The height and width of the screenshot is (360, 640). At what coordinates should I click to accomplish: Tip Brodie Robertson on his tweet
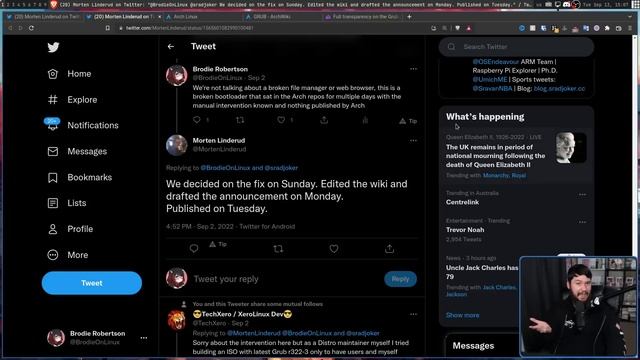pyautogui.click(x=408, y=121)
